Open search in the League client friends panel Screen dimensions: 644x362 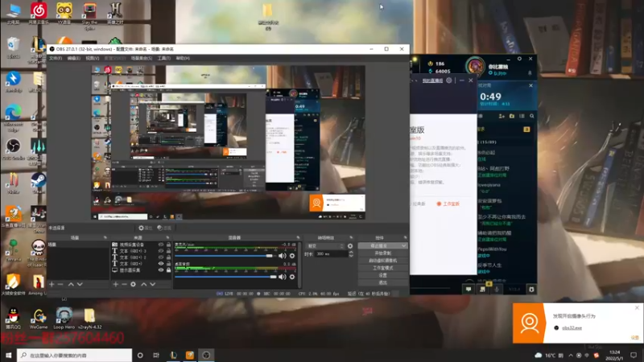[x=532, y=116]
